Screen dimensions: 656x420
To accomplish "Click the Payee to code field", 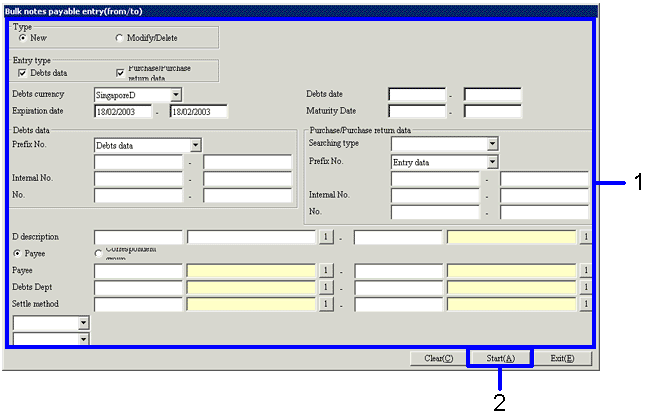I will tap(398, 271).
